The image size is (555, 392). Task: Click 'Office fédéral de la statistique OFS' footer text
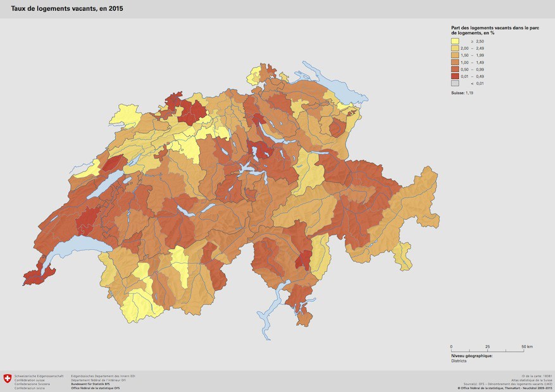point(96,388)
